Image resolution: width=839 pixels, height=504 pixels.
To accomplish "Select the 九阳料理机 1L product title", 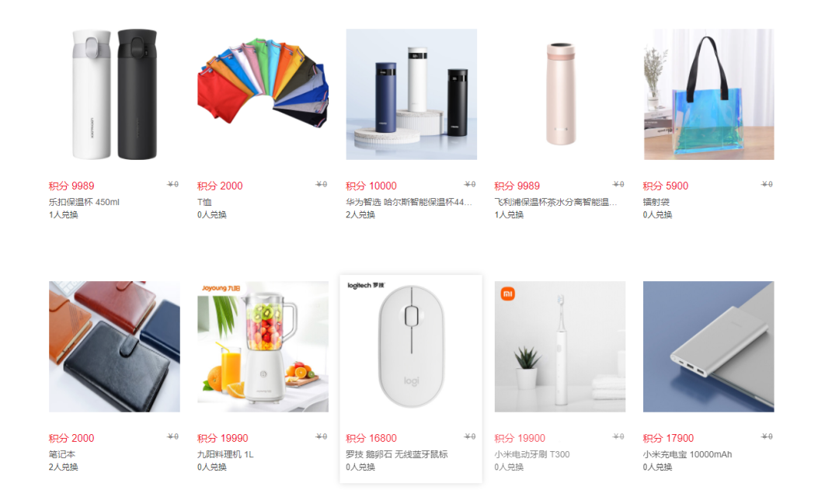I will pos(225,454).
